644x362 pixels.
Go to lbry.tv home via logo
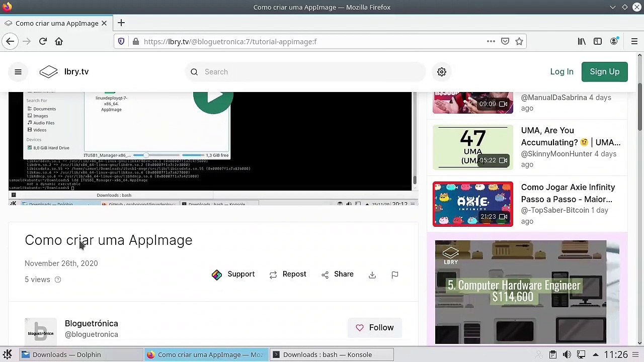tap(64, 72)
